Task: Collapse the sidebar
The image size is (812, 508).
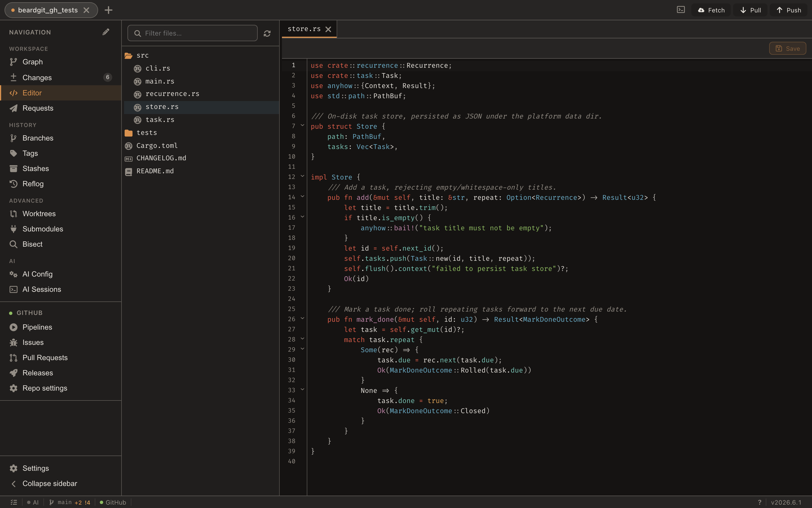Action: click(x=61, y=483)
